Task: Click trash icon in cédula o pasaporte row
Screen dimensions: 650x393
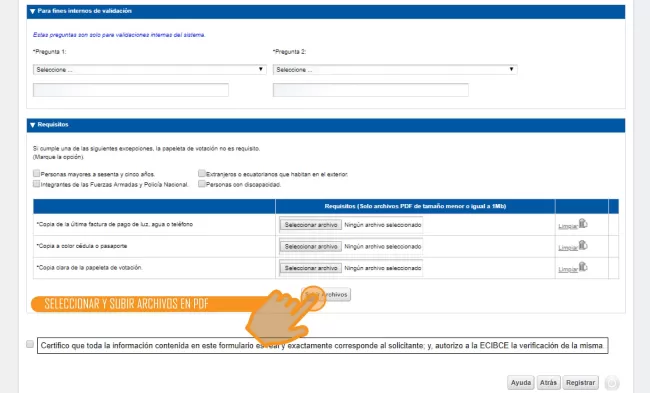Action: tap(583, 245)
